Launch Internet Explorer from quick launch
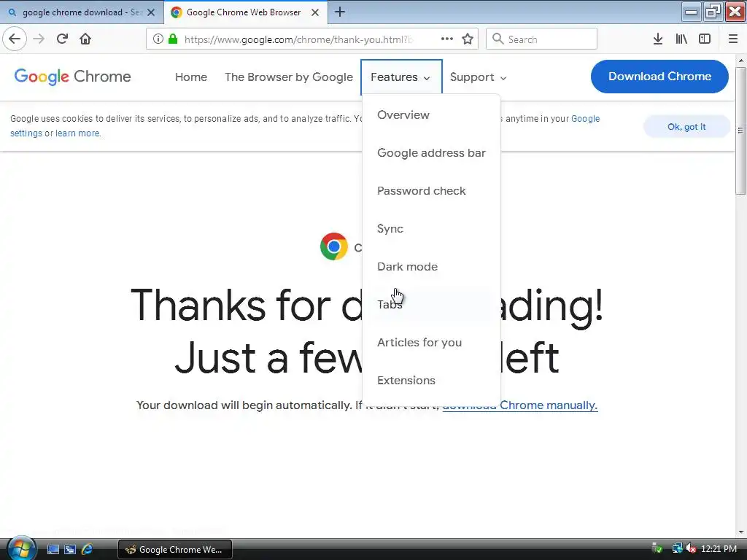747x560 pixels. pyautogui.click(x=87, y=549)
